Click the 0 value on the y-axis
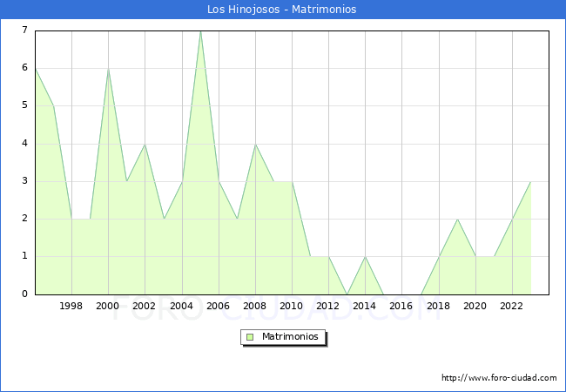This screenshot has height=392, width=566. pos(24,294)
